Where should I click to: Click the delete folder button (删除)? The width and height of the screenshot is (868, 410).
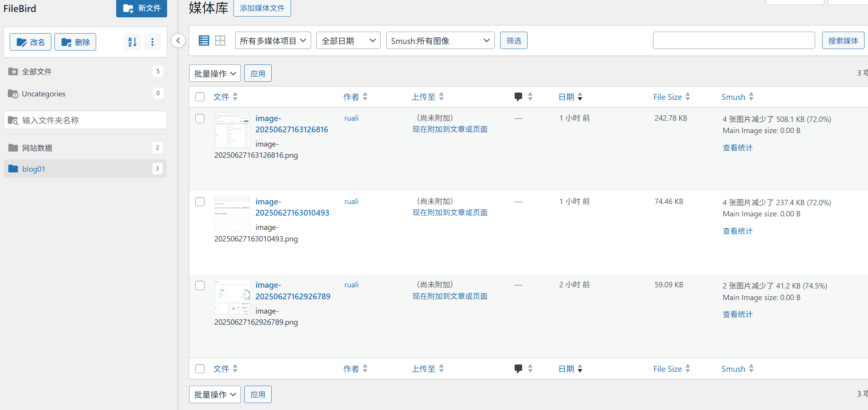click(75, 42)
